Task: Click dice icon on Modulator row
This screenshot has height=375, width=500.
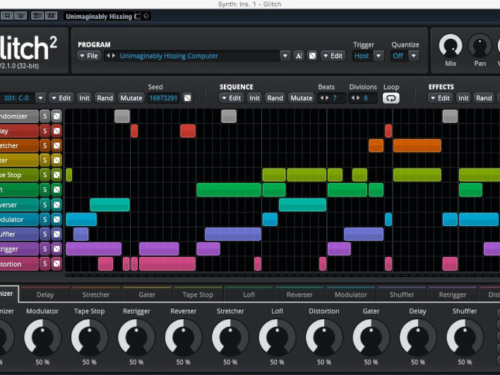Action: (57, 219)
